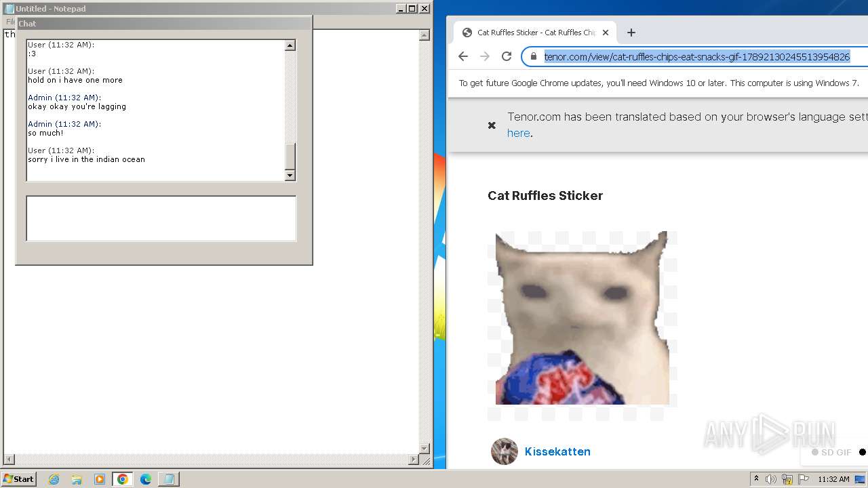Screen dimensions: 868x488
Task: Click the Windows 7 update notice text
Action: pyautogui.click(x=658, y=83)
